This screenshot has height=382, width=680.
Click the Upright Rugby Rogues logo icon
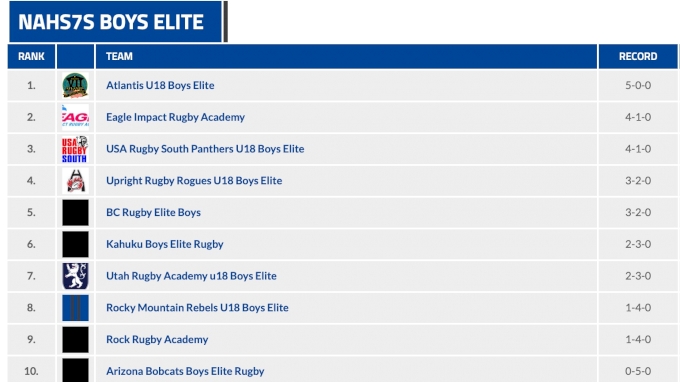pyautogui.click(x=75, y=181)
